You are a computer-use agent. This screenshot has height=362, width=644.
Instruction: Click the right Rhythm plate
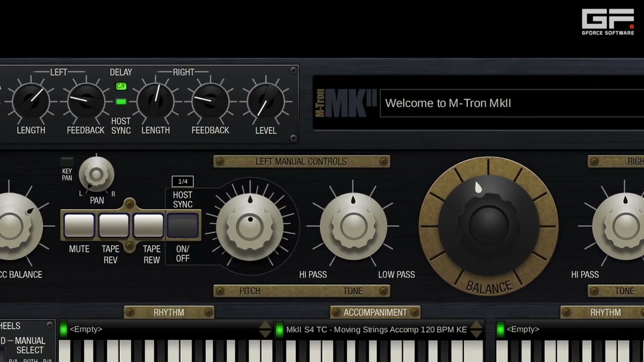click(x=602, y=312)
